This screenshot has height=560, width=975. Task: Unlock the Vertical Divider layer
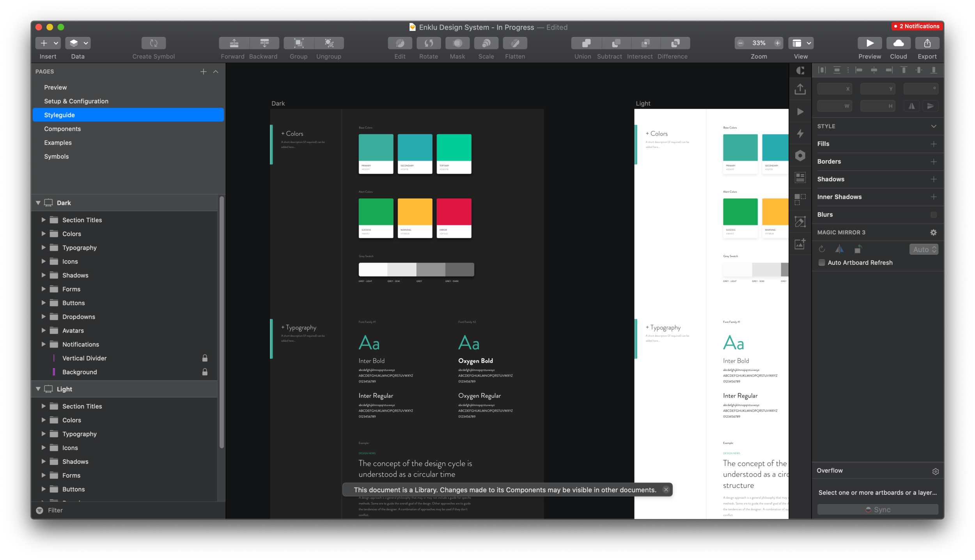205,358
